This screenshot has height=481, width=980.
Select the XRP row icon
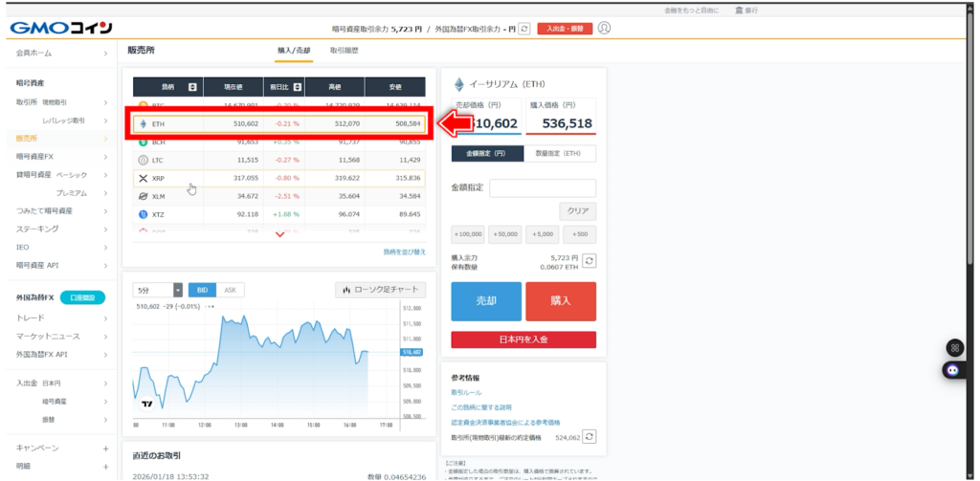(144, 178)
